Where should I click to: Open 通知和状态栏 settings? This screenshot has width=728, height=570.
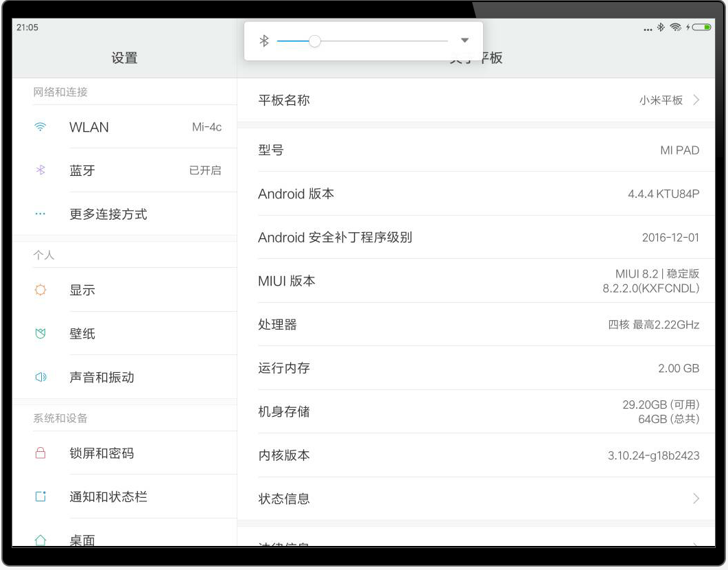pos(124,496)
